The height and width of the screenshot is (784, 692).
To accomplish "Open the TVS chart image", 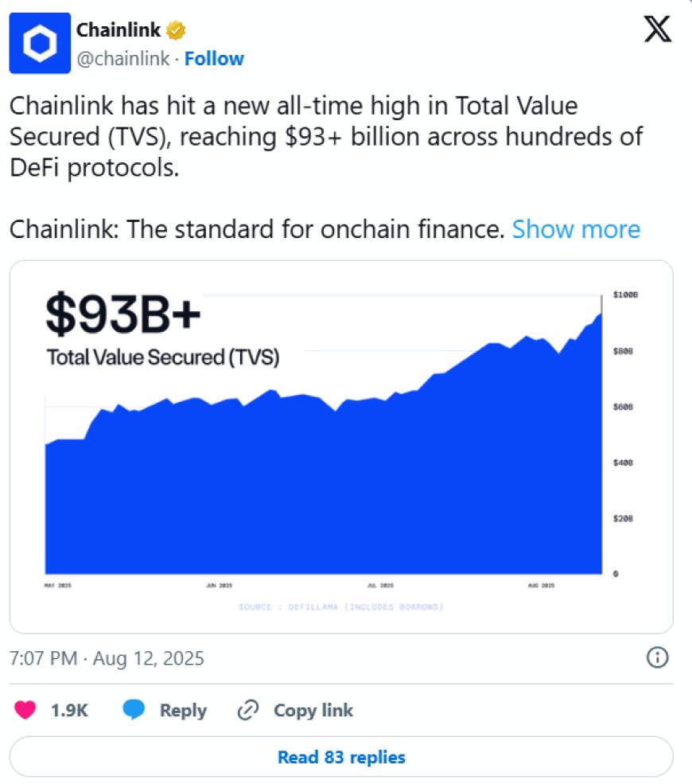I will click(341, 447).
